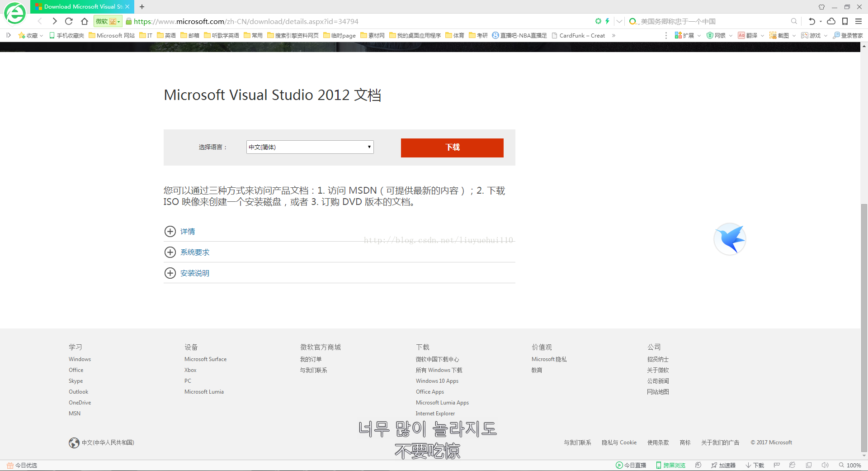Open the Windows footer link under 学习
The image size is (868, 471).
(x=80, y=359)
